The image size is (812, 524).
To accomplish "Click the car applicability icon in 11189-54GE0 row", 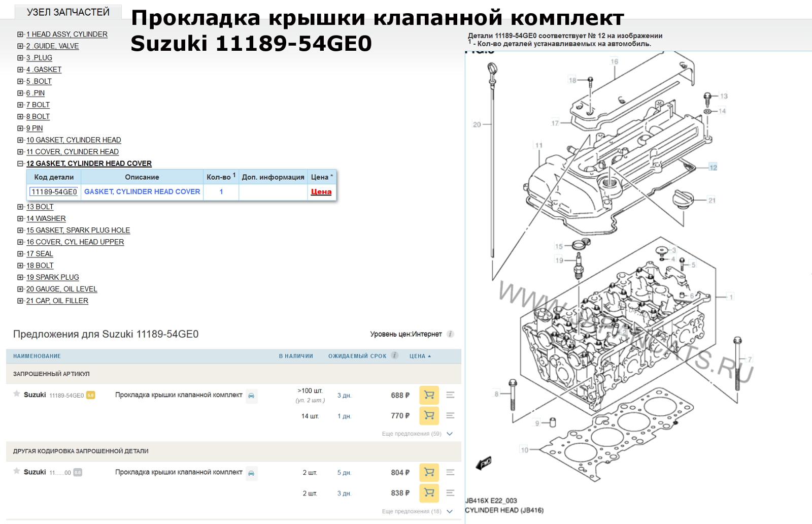I will [x=251, y=396].
